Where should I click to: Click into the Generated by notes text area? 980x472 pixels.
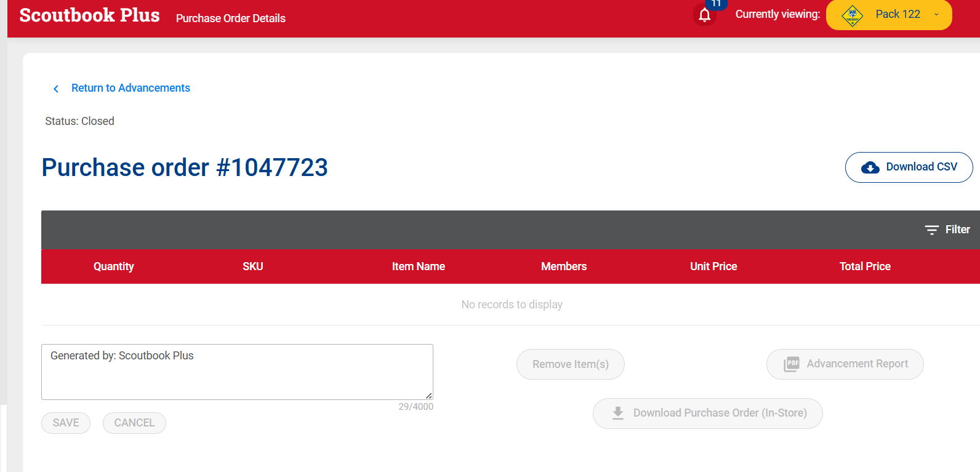point(237,372)
